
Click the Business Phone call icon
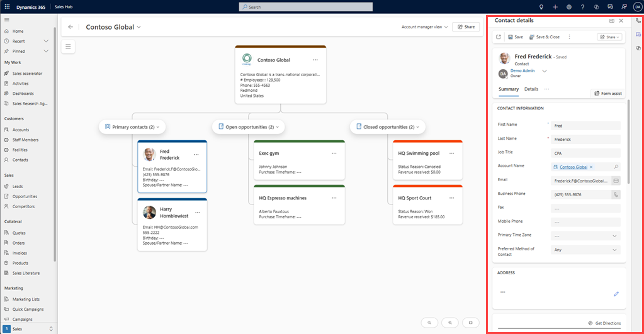(x=616, y=194)
